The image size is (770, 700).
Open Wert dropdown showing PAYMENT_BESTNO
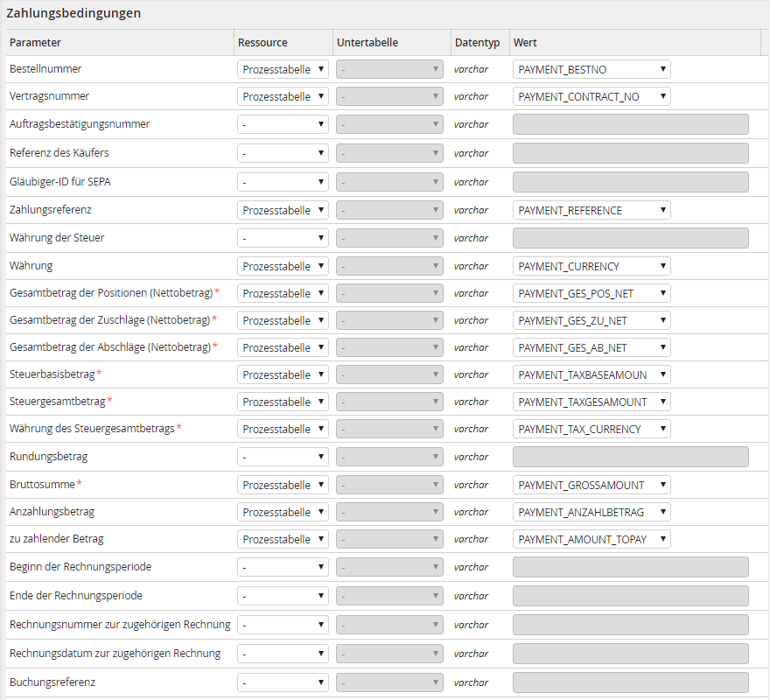(591, 69)
